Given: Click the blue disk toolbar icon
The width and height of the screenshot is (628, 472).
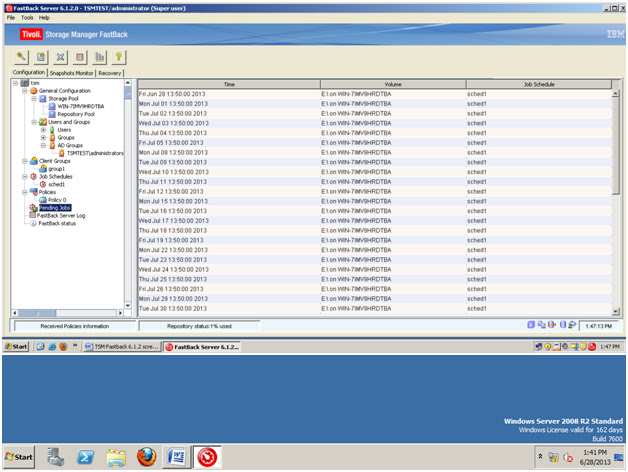Looking at the screenshot, I should 41,57.
